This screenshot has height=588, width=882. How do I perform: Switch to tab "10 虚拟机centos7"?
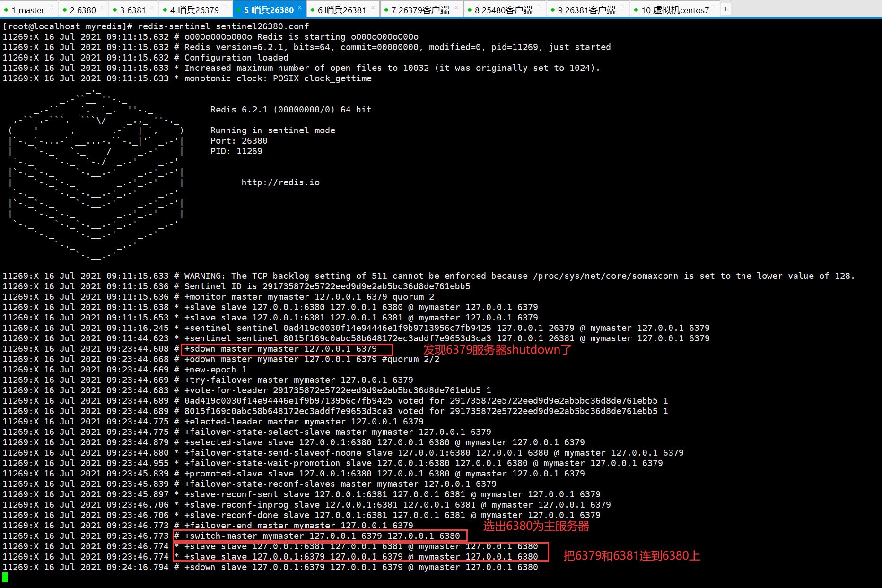pos(675,10)
